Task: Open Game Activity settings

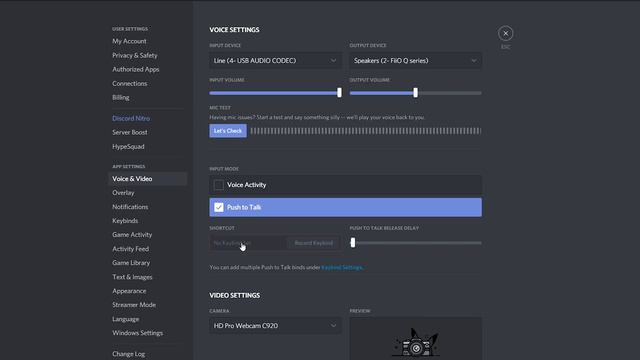Action: point(132,235)
